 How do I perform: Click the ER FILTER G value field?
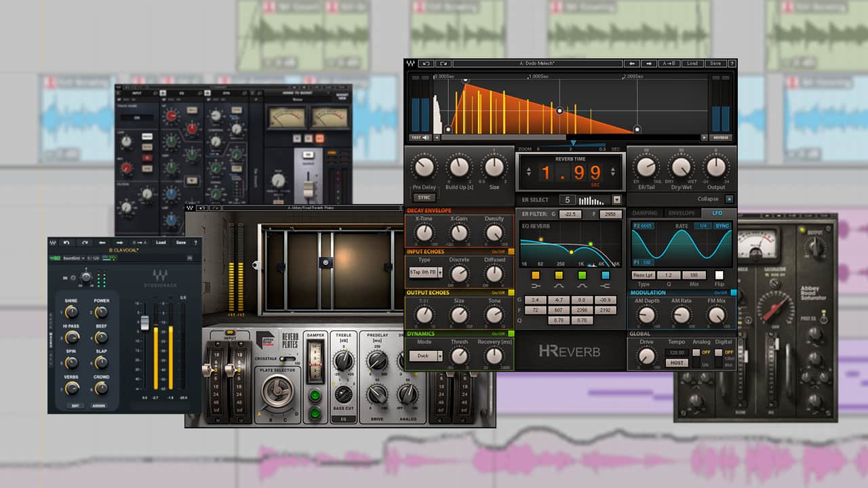[572, 214]
